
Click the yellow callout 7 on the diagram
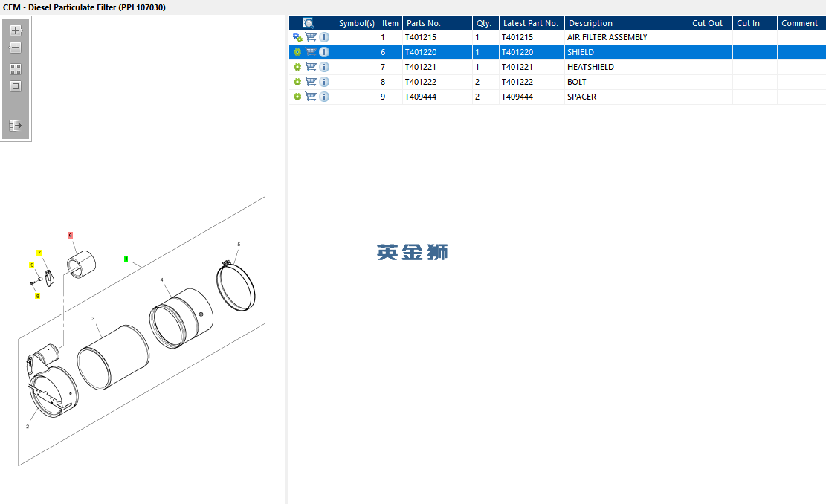pos(39,253)
